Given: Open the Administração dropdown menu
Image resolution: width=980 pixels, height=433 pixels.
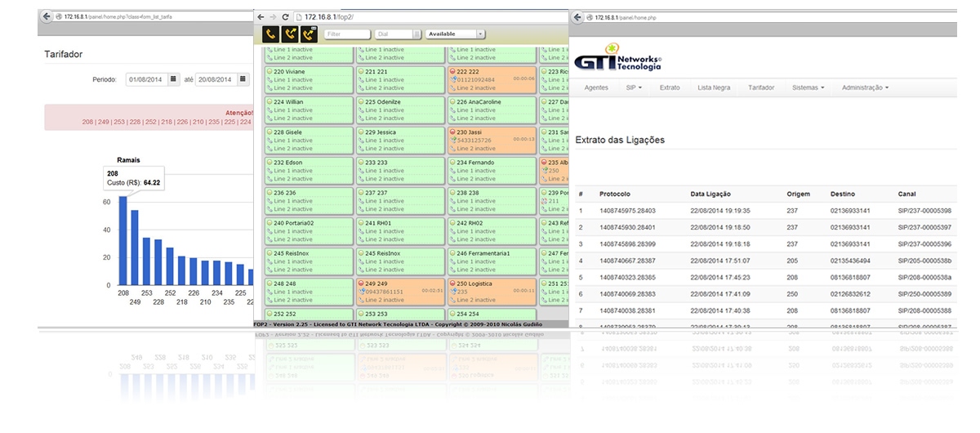Looking at the screenshot, I should pyautogui.click(x=864, y=87).
